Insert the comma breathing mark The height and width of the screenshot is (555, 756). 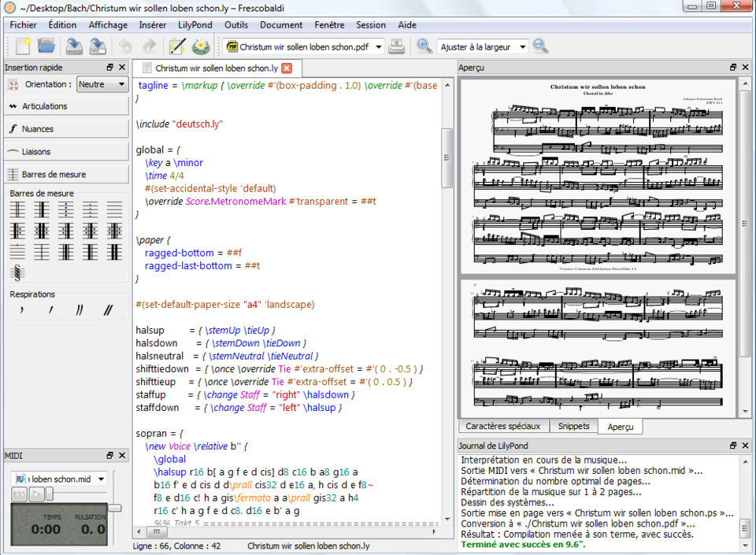(22, 311)
